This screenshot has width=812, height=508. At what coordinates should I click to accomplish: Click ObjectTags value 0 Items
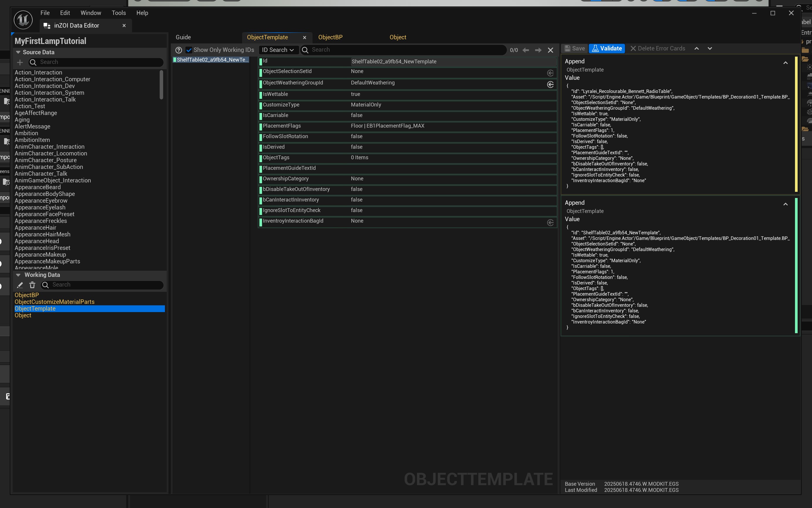tap(359, 157)
